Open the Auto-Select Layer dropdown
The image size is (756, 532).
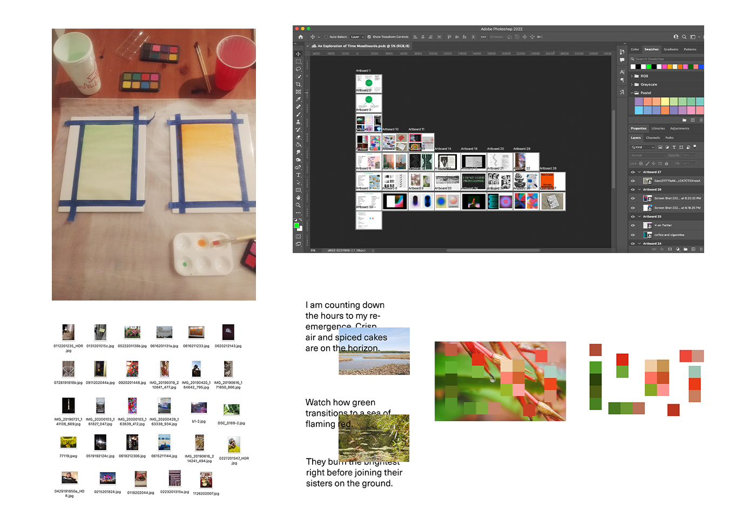click(x=357, y=37)
